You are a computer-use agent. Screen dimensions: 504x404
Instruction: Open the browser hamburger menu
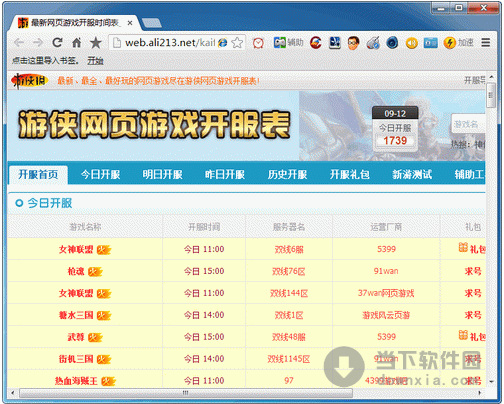click(486, 42)
